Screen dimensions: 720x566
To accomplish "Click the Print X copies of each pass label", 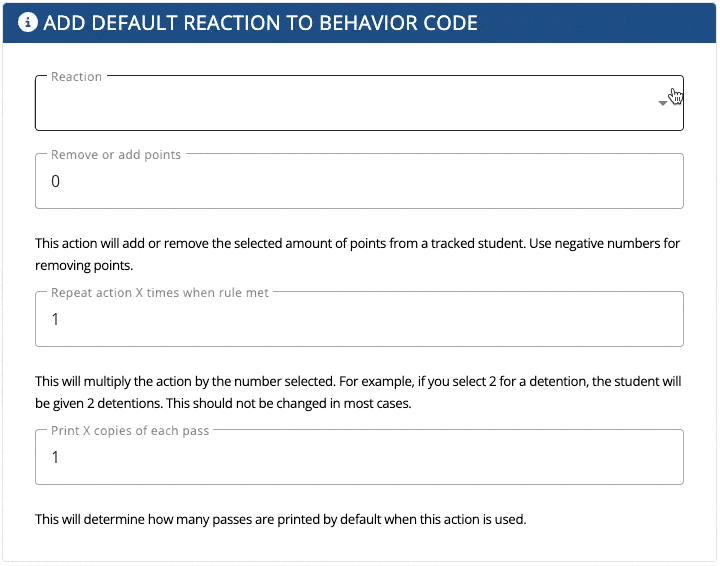I will tap(130, 431).
